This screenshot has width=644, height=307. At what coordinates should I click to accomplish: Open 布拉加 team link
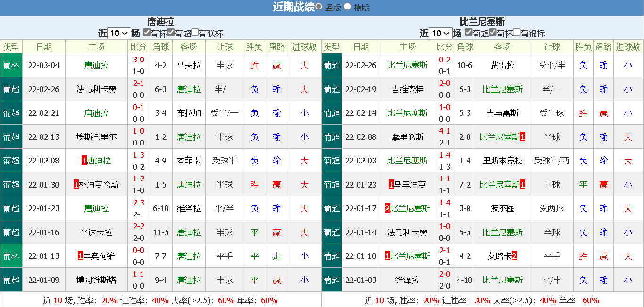[x=189, y=113]
